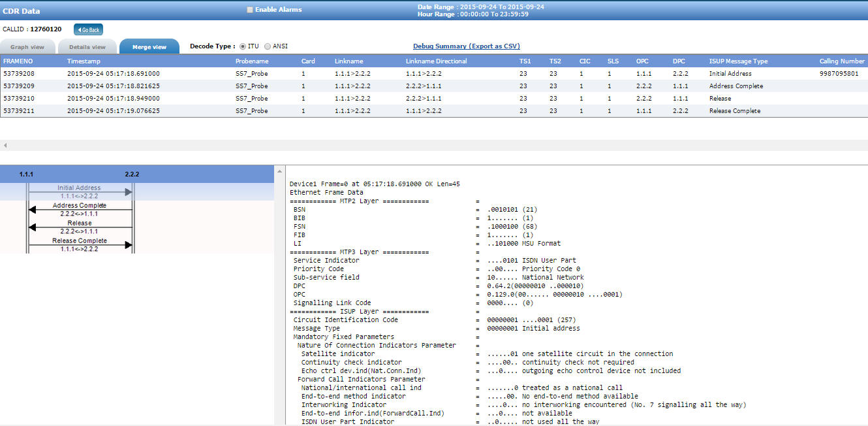This screenshot has height=426, width=868.
Task: Click the SLS column header
Action: [x=613, y=61]
